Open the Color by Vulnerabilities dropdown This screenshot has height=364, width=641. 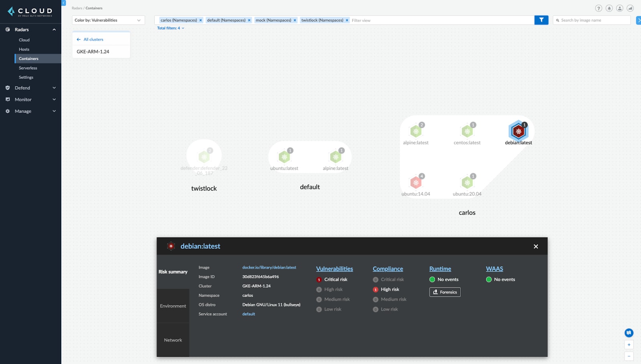tap(108, 20)
